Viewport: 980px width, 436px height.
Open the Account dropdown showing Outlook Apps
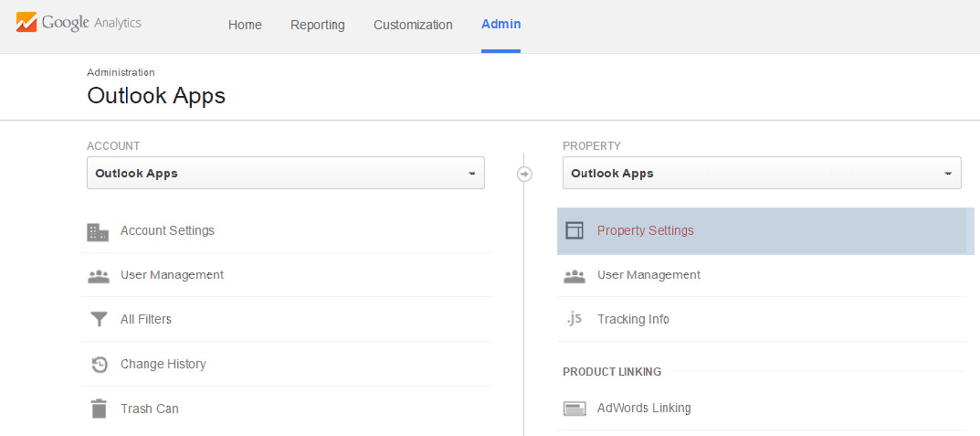click(x=285, y=173)
